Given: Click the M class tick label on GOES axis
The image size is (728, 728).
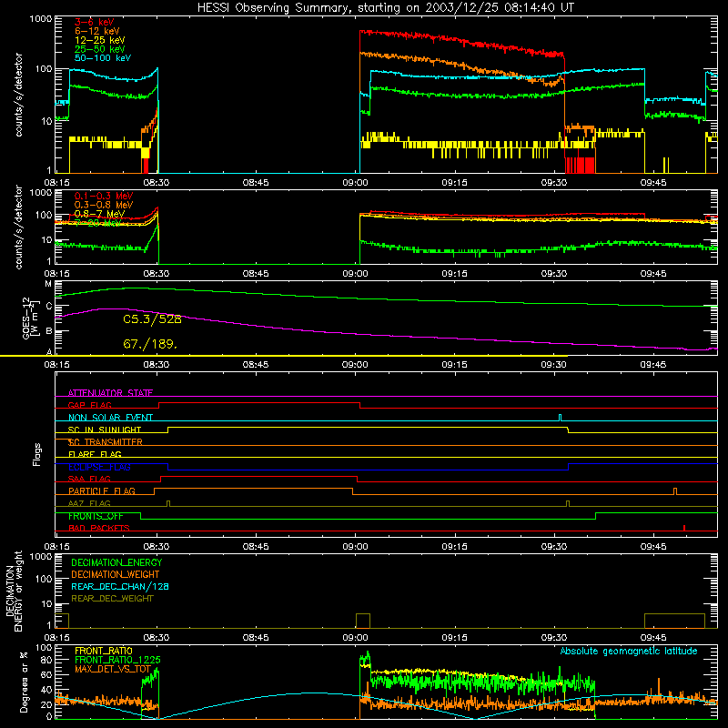Looking at the screenshot, I should pos(48,284).
